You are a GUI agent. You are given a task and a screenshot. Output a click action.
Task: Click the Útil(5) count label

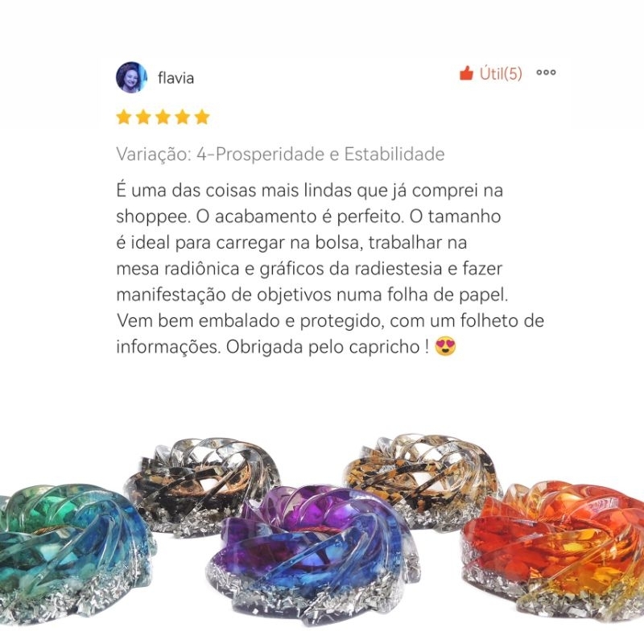501,73
